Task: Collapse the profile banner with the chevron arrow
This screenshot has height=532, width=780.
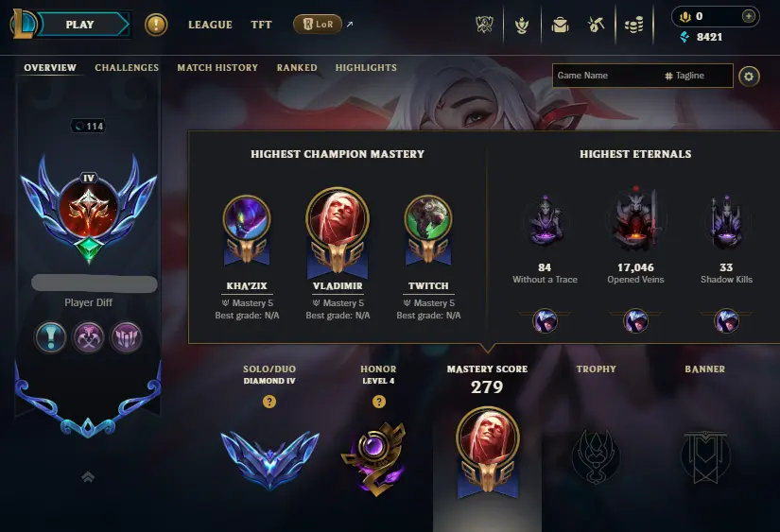Action: click(x=88, y=477)
